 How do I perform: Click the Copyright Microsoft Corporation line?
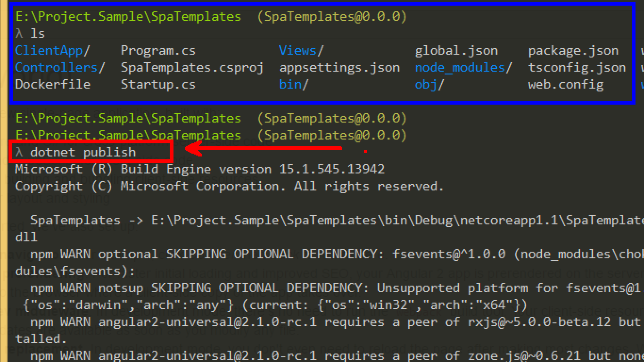pos(230,186)
